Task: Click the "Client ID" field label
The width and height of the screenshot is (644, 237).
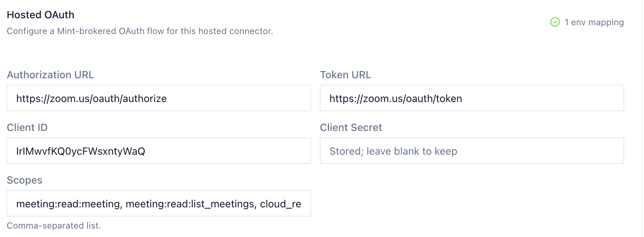Action: click(27, 127)
